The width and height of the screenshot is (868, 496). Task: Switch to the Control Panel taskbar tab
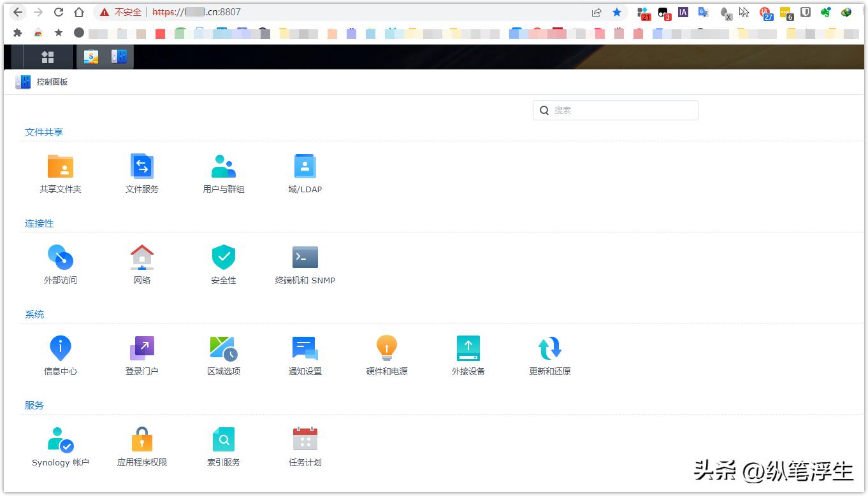point(118,56)
